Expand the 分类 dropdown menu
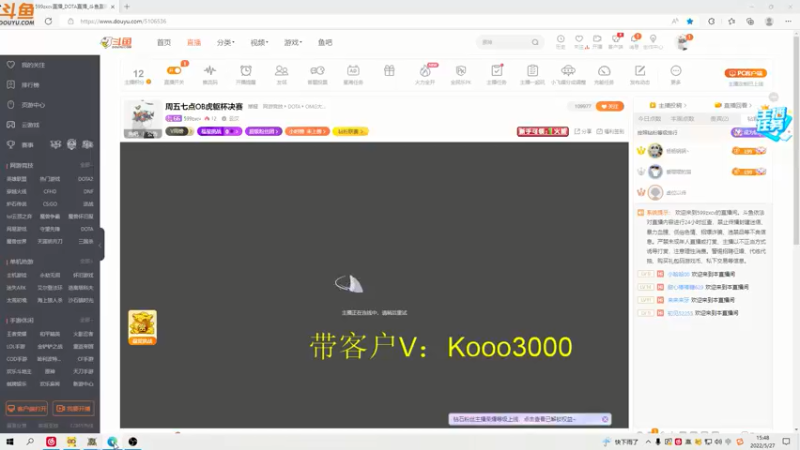Viewport: 800px width, 450px height. (x=226, y=42)
